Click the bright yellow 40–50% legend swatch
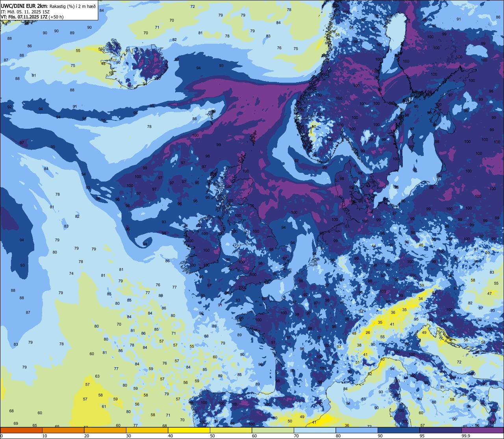Viewport: 504px width, 439px height. [x=189, y=430]
